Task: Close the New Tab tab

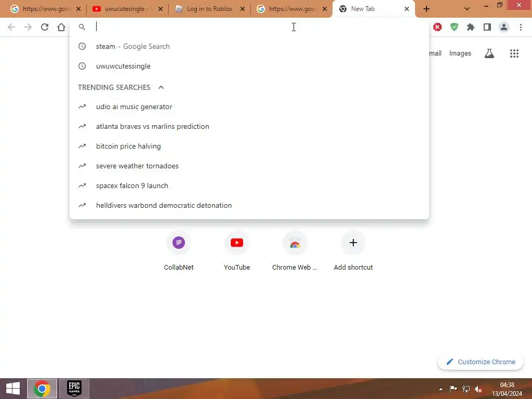Action: coord(406,9)
